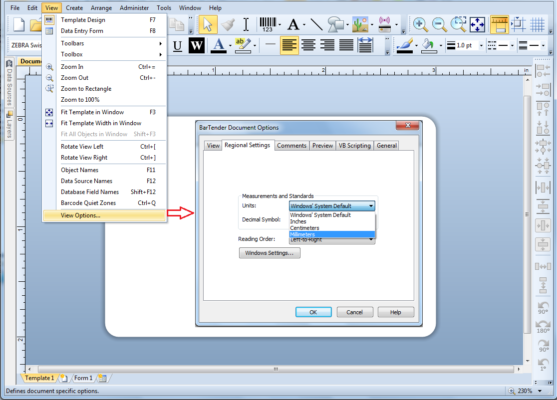
Task: Choose Millimeters from the units list
Action: (x=332, y=234)
